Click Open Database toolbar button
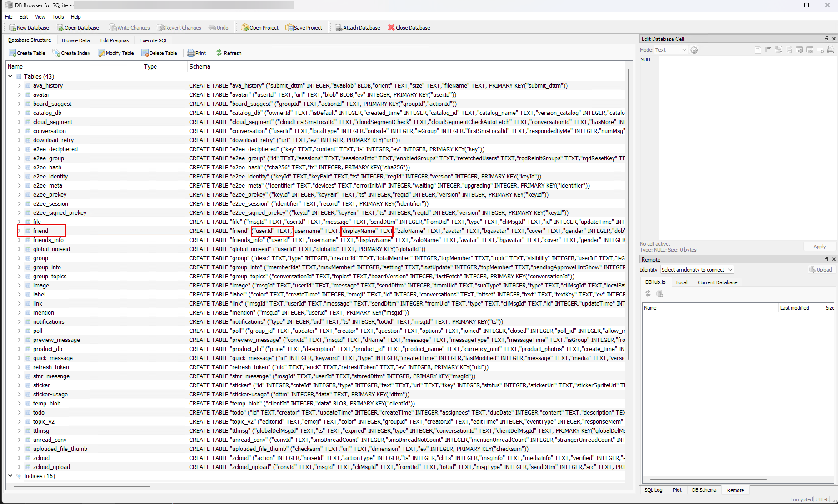 tap(77, 28)
